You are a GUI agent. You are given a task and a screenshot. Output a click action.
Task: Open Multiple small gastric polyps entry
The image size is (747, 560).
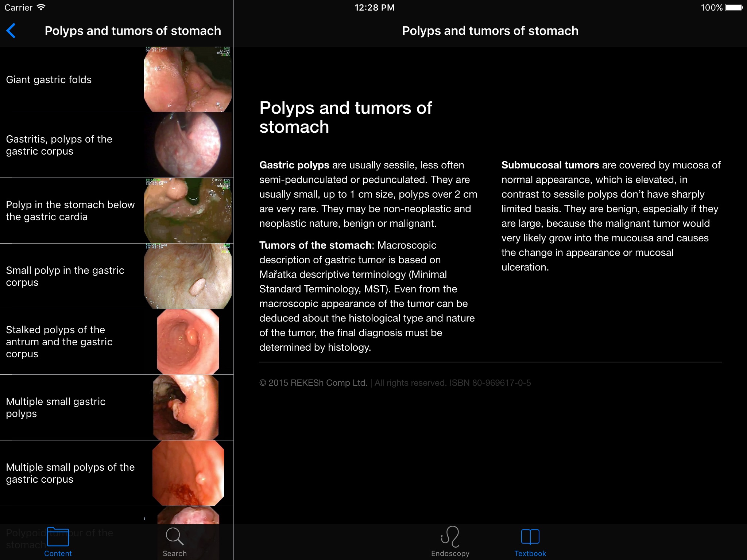click(117, 408)
